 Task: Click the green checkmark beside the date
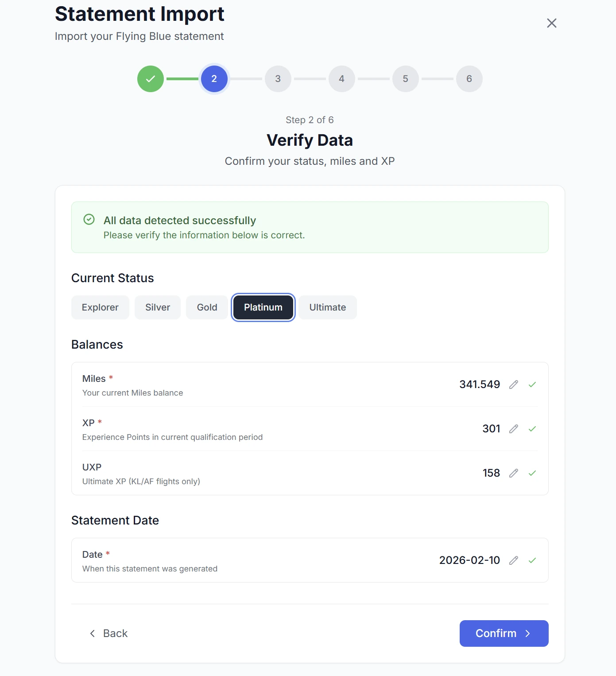[x=532, y=560]
